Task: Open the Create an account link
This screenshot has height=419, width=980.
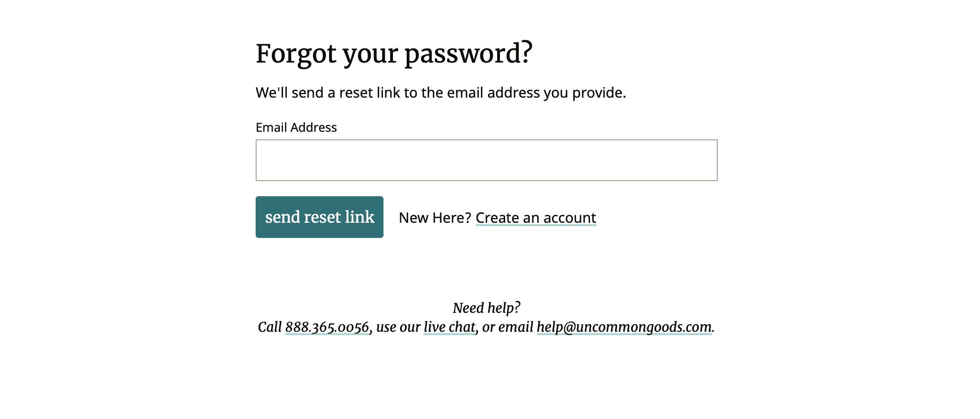Action: tap(535, 218)
